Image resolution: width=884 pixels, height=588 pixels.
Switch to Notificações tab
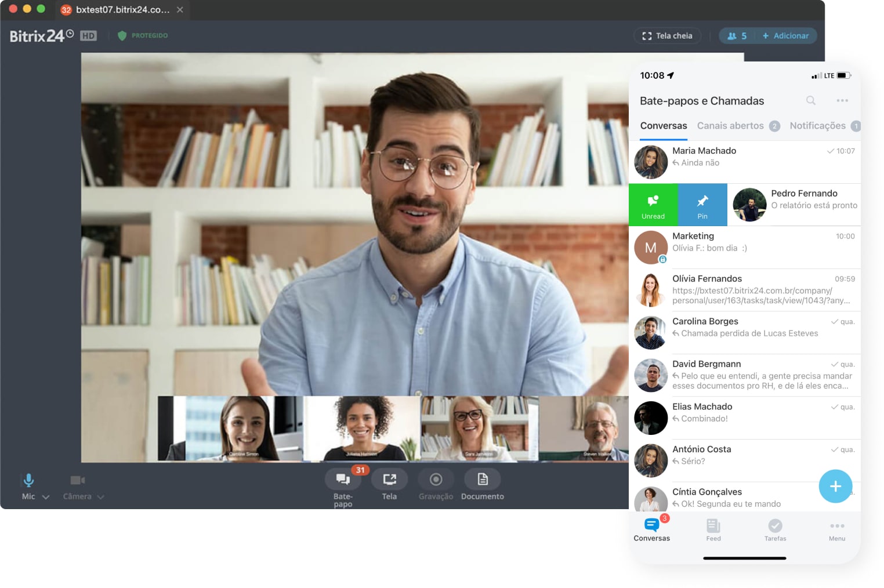817,126
